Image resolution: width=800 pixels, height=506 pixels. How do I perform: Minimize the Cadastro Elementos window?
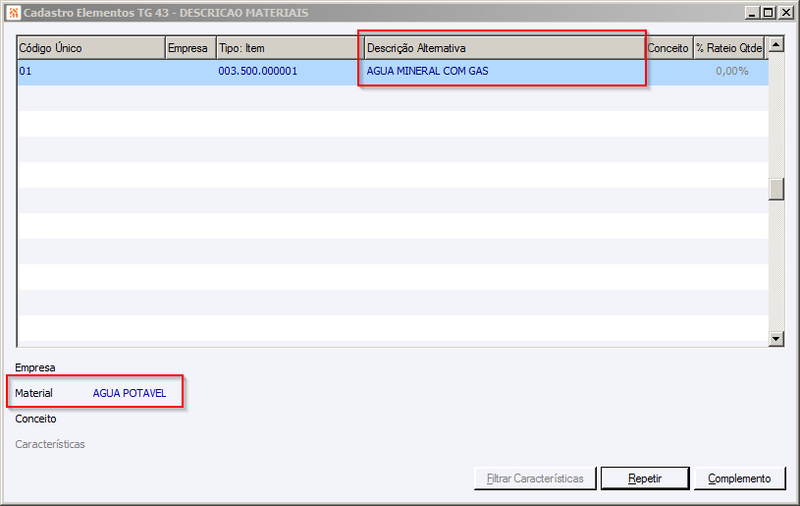tap(752, 13)
